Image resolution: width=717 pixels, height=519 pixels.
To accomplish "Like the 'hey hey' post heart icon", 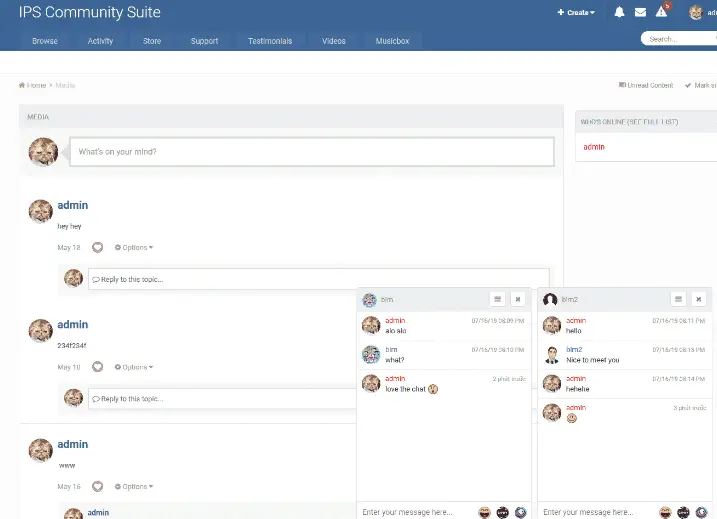I will point(98,247).
